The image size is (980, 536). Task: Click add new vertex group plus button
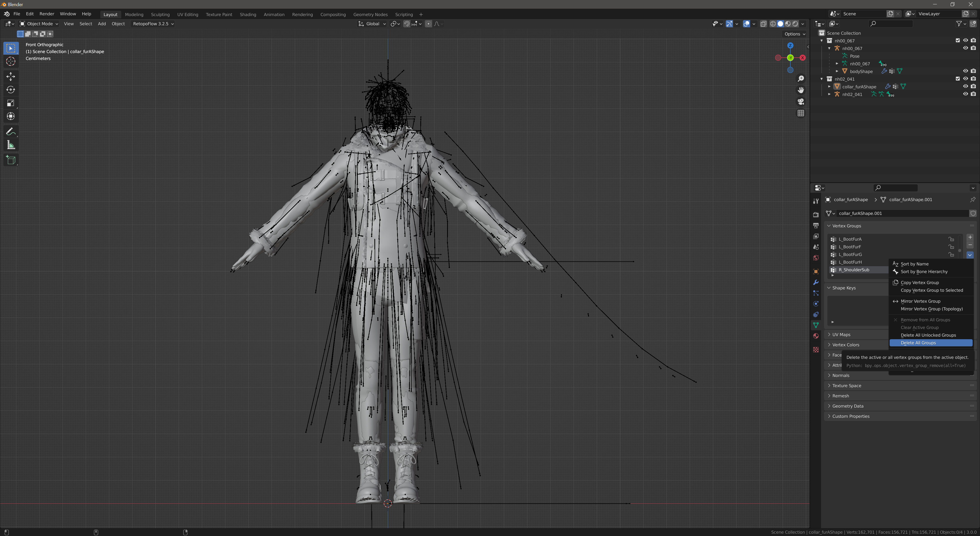[x=970, y=237]
